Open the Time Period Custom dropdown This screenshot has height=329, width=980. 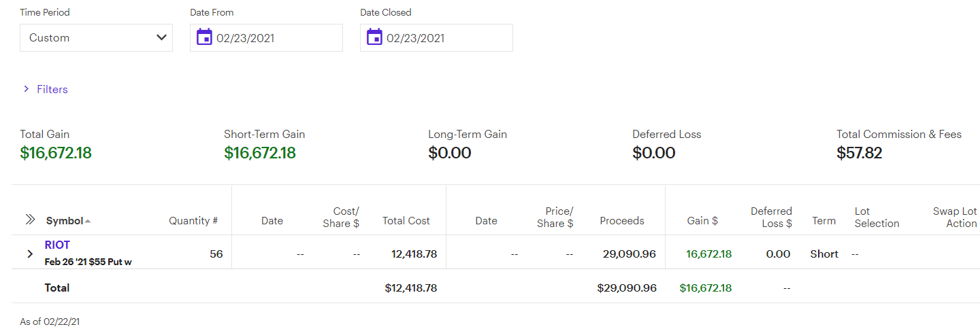click(96, 37)
